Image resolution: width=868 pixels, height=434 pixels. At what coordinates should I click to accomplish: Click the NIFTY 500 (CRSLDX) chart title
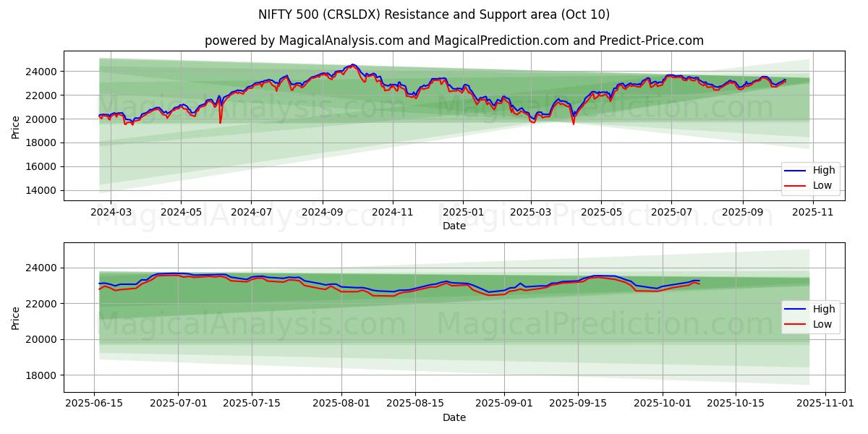tap(434, 14)
